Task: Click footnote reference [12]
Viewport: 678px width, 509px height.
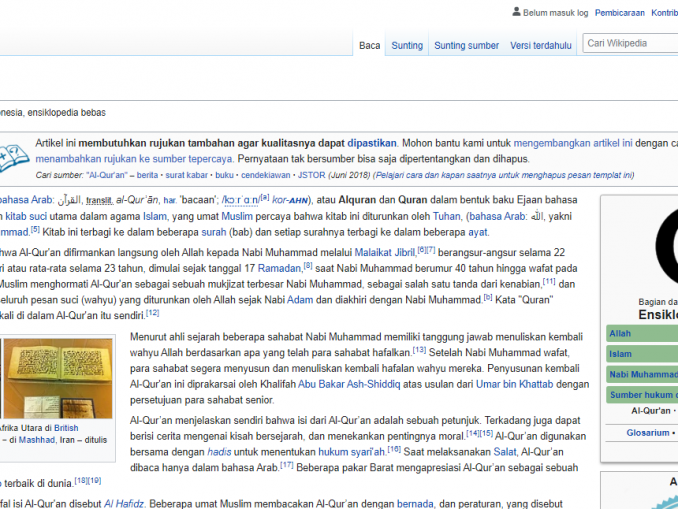Action: point(152,313)
